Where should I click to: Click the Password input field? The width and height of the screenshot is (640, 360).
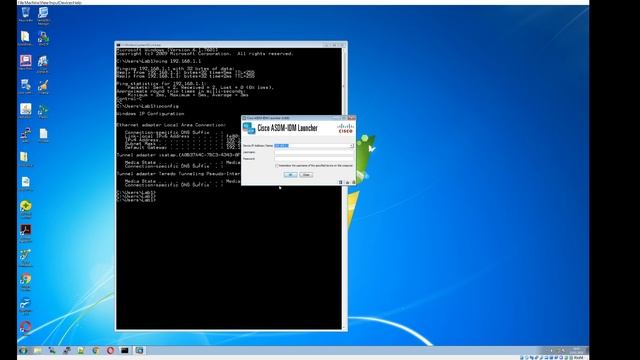[314, 159]
